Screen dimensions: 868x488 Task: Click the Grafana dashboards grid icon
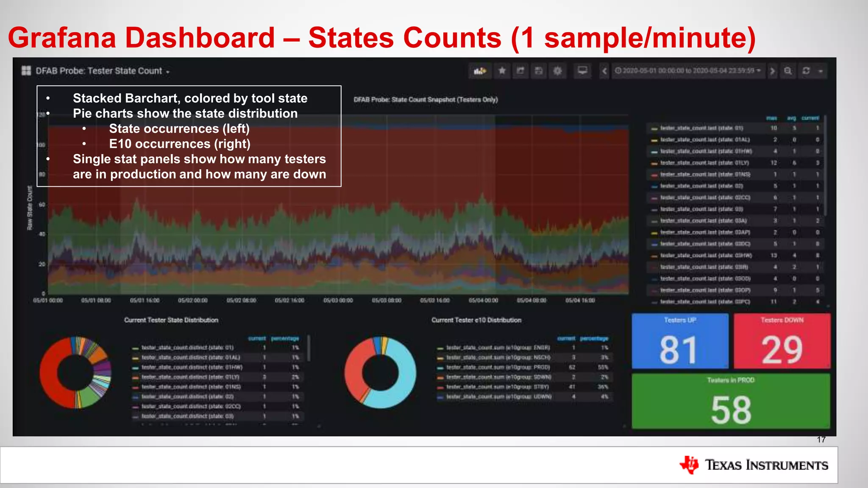pyautogui.click(x=26, y=71)
